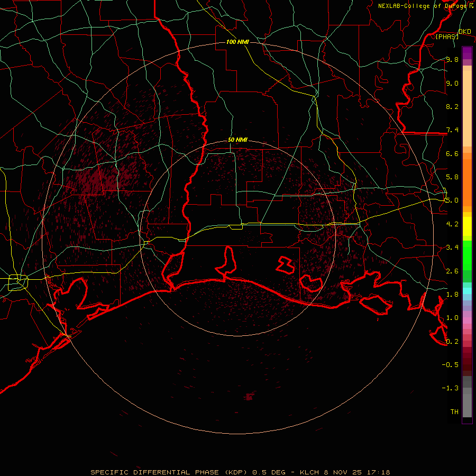Click the 6.6 value on the scale

452,153
